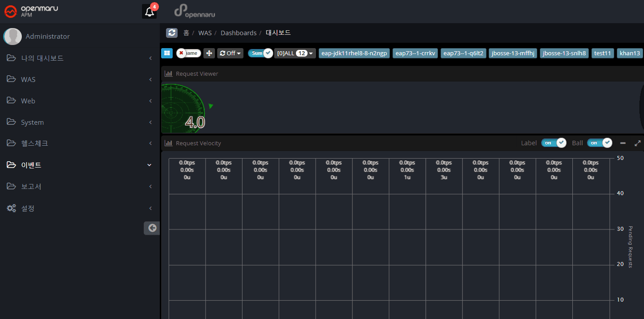644x319 pixels.
Task: Collapse sidebar with the left arrow button
Action: pos(152,228)
